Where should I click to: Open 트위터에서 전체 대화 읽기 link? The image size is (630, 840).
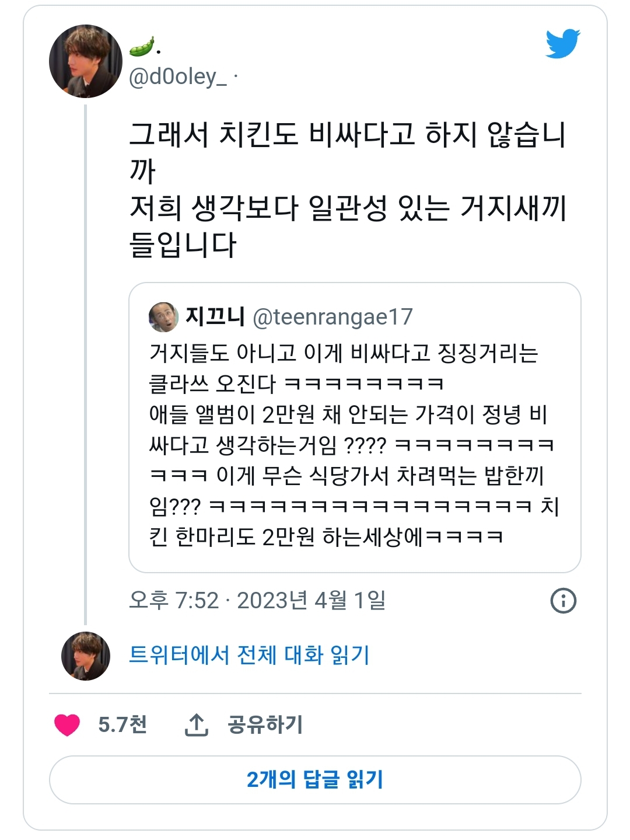249,655
